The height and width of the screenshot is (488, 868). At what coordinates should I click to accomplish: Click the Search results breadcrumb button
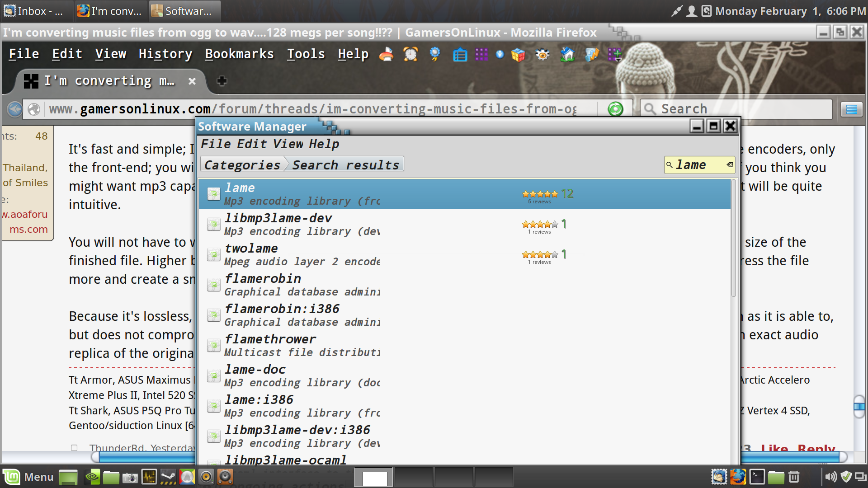pyautogui.click(x=346, y=165)
